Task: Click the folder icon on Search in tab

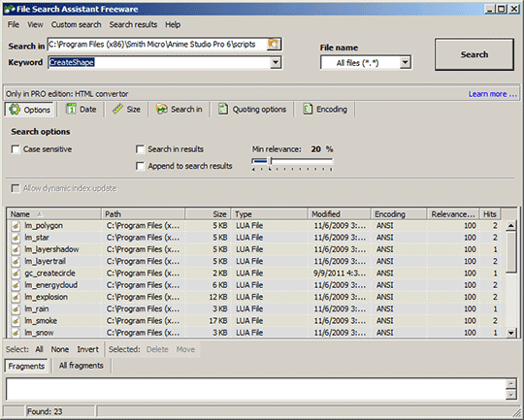Action: click(x=162, y=109)
